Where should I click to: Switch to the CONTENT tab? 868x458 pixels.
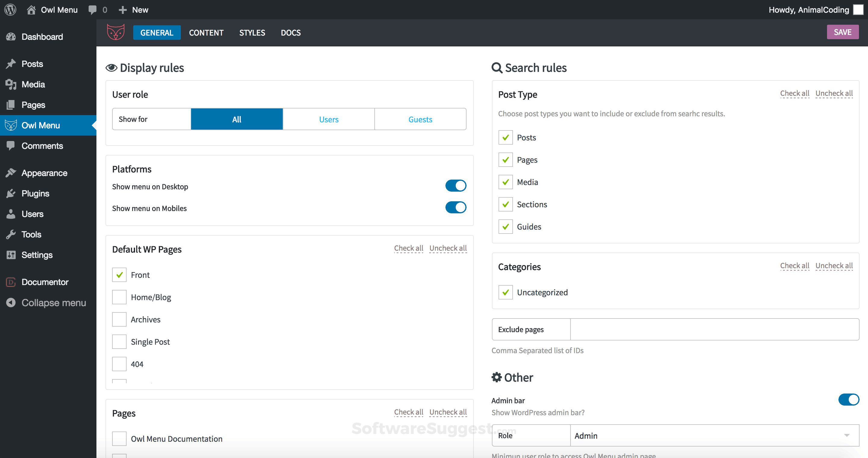pos(206,33)
